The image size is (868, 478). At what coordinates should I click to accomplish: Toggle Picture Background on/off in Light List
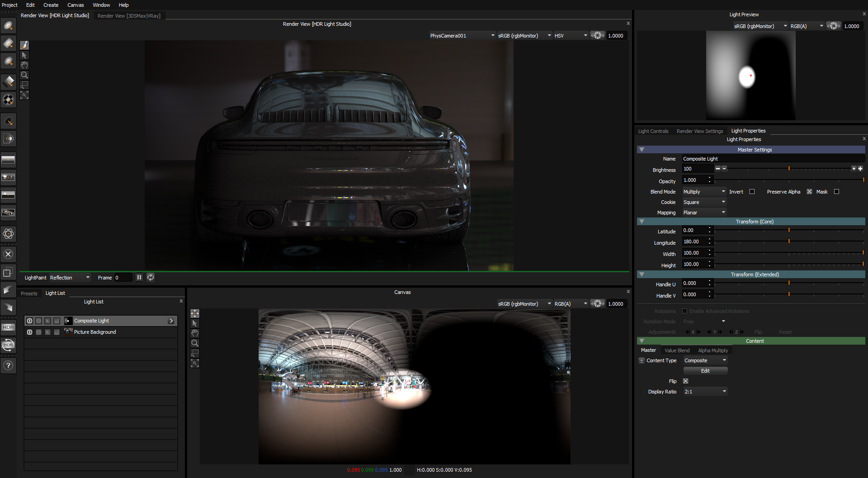tap(30, 332)
